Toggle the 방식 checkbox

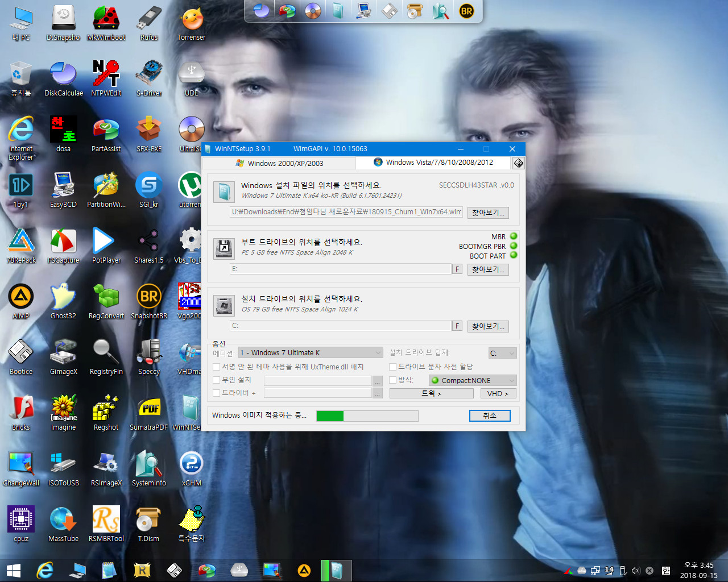point(392,380)
